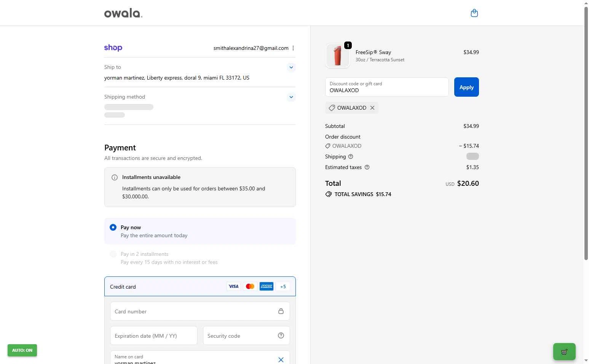Click the Estimated taxes help icon

click(x=367, y=167)
